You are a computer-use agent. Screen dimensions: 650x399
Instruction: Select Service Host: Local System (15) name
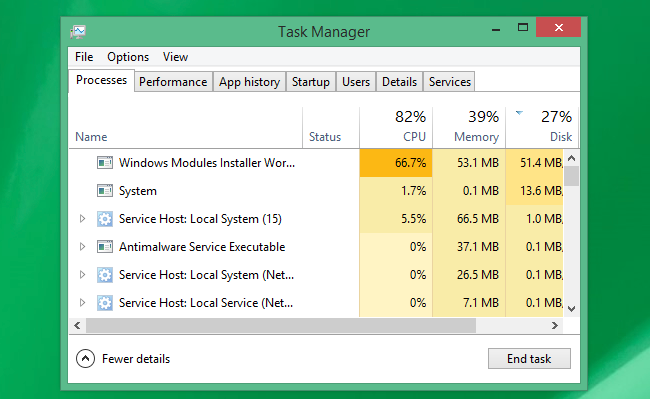point(200,219)
